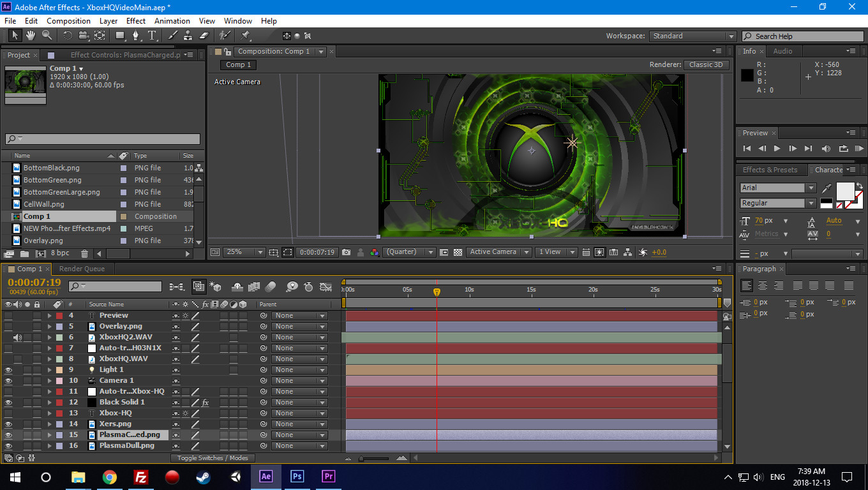Viewport: 868px width, 490px height.
Task: Open the Regular font style dropdown
Action: pyautogui.click(x=778, y=203)
